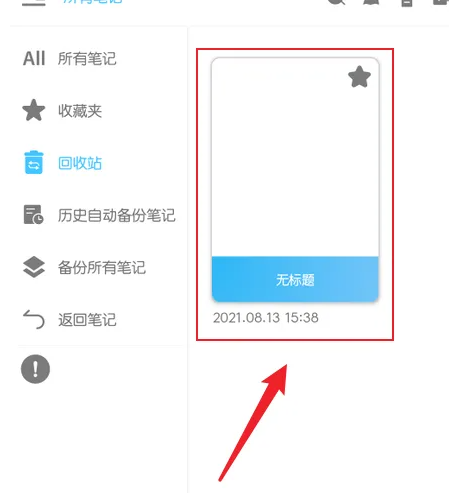Click the curved return arrow icon

(34, 319)
